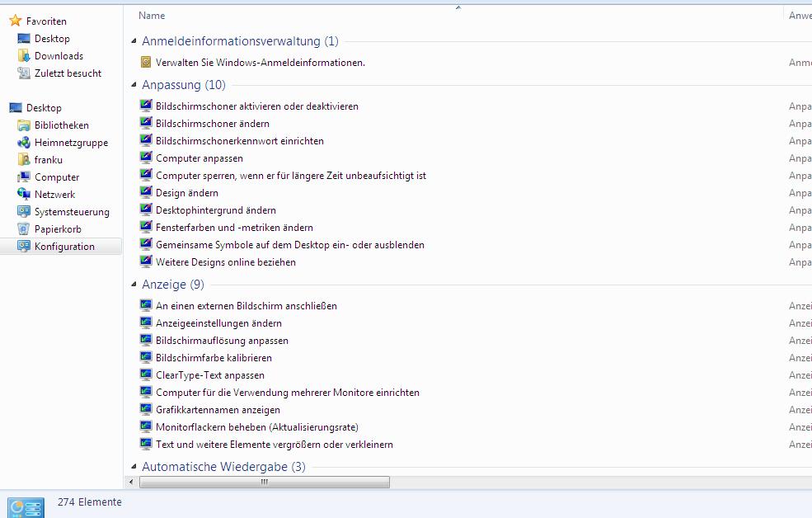Collapse the Anpassung (10) group
This screenshot has width=812, height=518.
(134, 85)
